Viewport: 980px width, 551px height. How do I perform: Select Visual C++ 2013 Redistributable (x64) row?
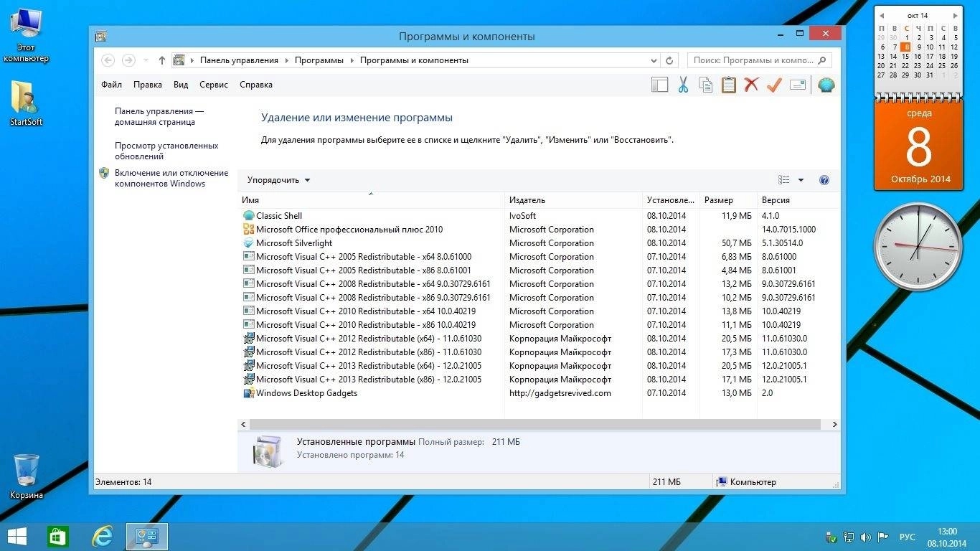click(538, 366)
